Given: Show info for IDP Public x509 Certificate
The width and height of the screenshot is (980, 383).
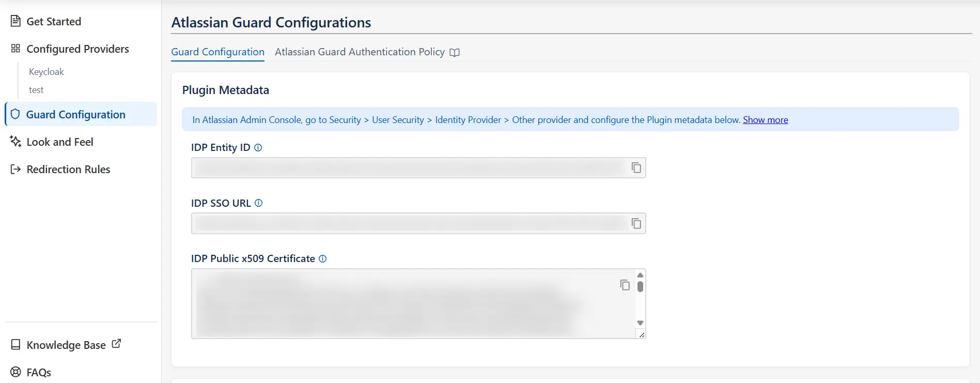Looking at the screenshot, I should click(323, 259).
